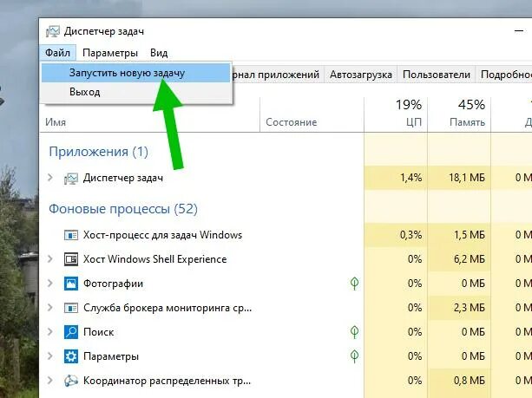Screen dimensions: 532x398
Task: Choose Запустить новую задачу
Action: point(135,73)
